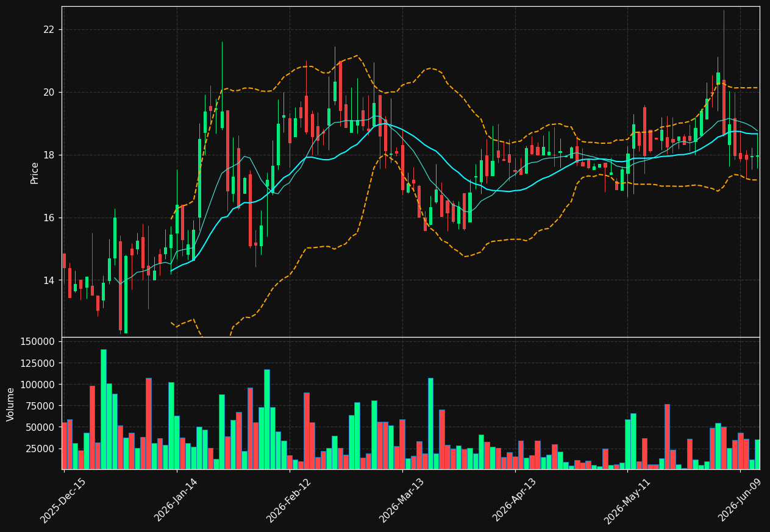Click the 2026-Mar-13 date label
This screenshot has width=770, height=532.
tap(401, 500)
